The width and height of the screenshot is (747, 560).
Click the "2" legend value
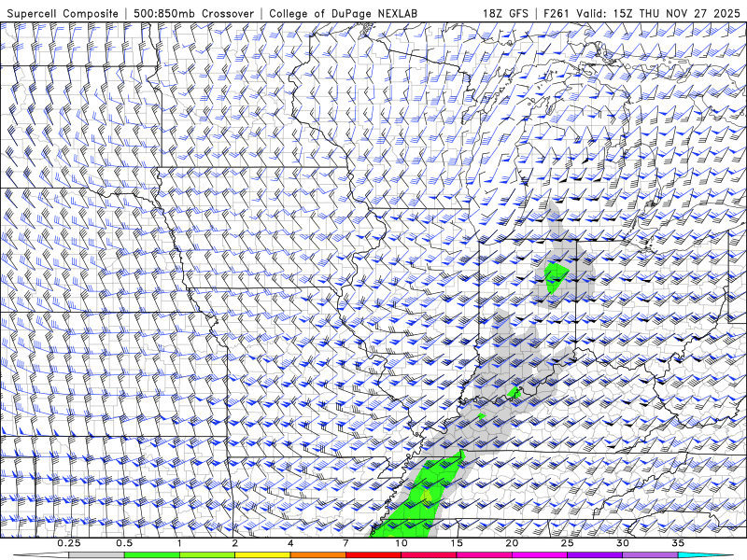tap(235, 543)
